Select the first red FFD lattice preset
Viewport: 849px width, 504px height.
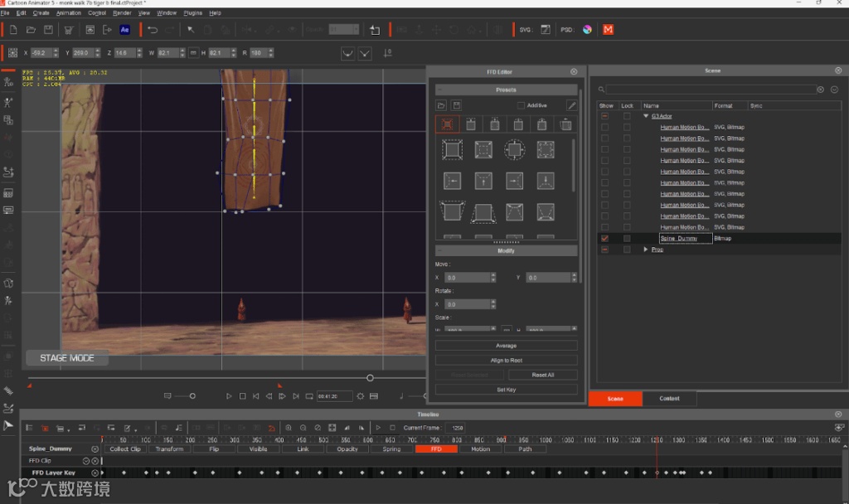coord(448,125)
